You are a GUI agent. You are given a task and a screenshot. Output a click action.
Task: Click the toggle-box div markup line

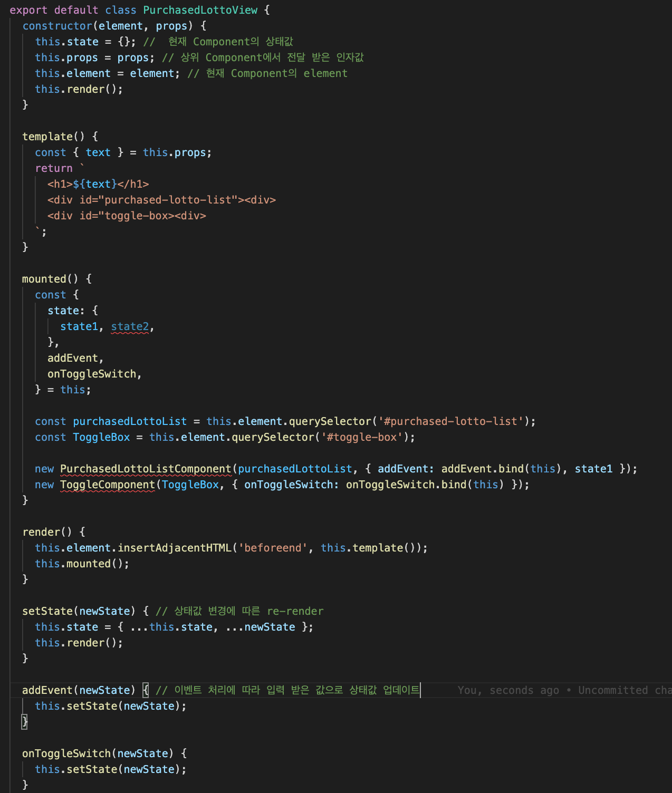(127, 216)
